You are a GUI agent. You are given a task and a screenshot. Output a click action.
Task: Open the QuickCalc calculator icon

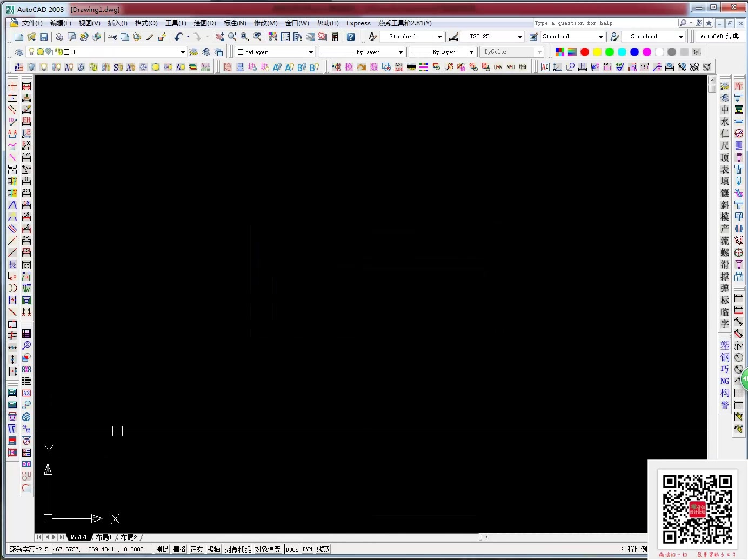[x=335, y=37]
